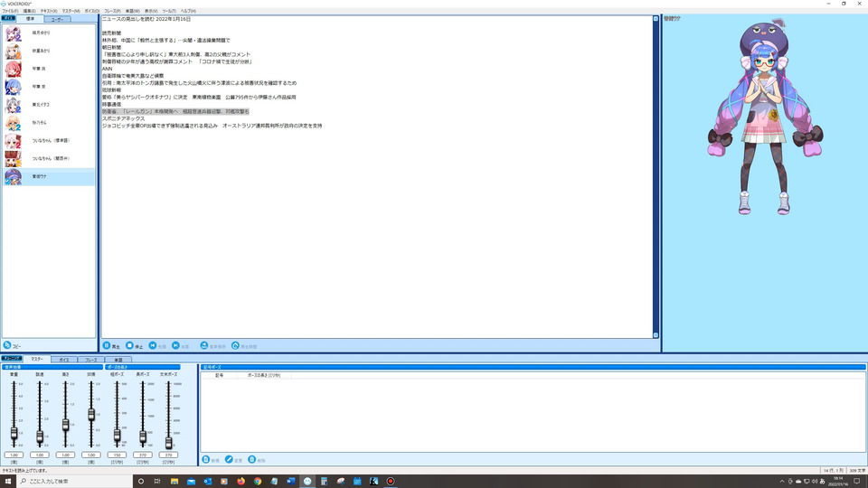Click the 新規 new pause icon
This screenshot has width=868, height=488.
[x=206, y=460]
